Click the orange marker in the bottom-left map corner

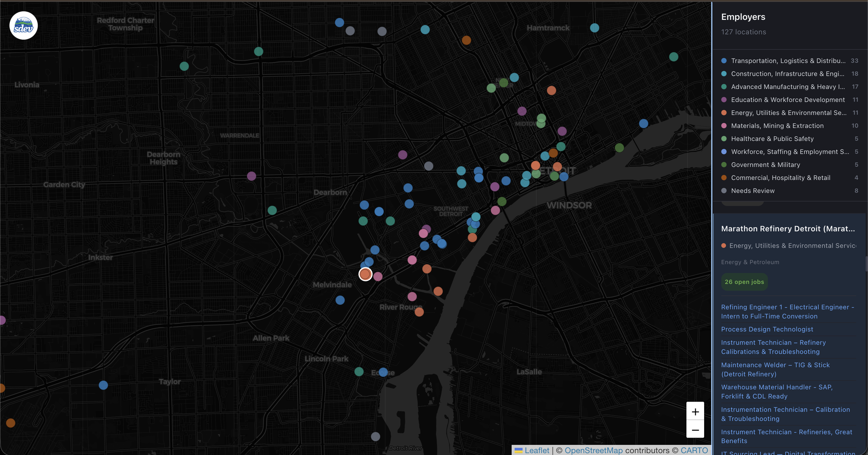click(x=10, y=423)
